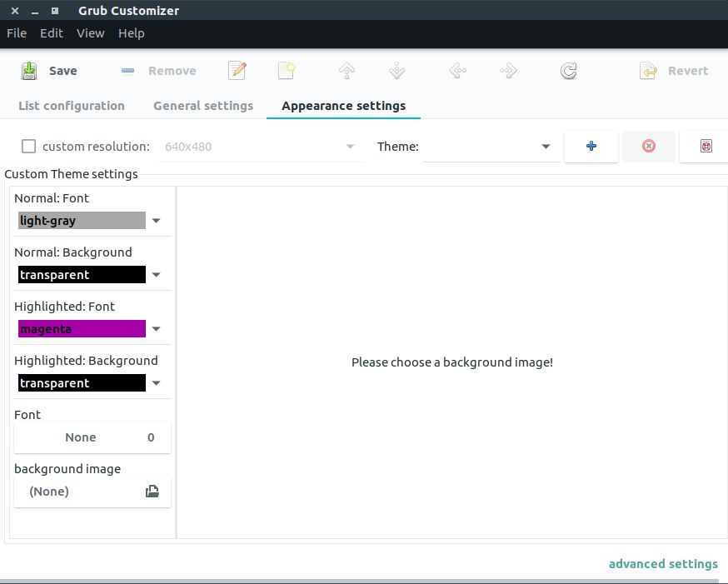728x584 pixels.
Task: Select the Appearance settings tab
Action: pyautogui.click(x=343, y=106)
